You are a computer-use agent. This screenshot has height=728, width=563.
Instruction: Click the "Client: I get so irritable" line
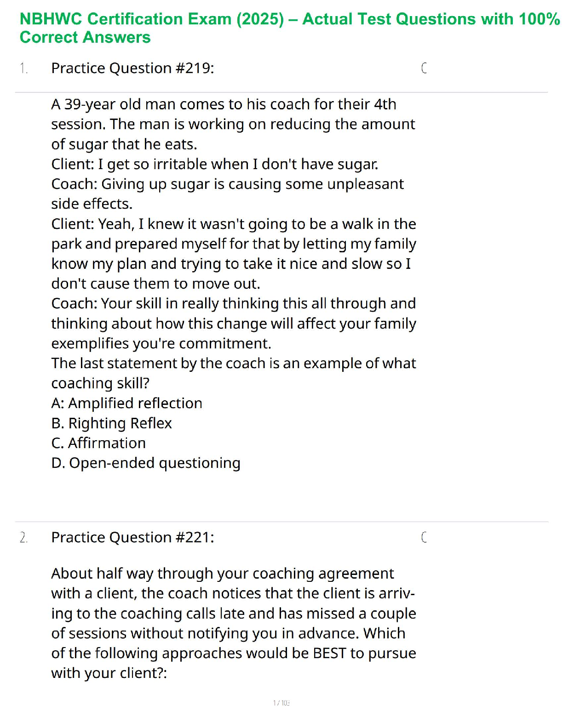click(x=214, y=164)
